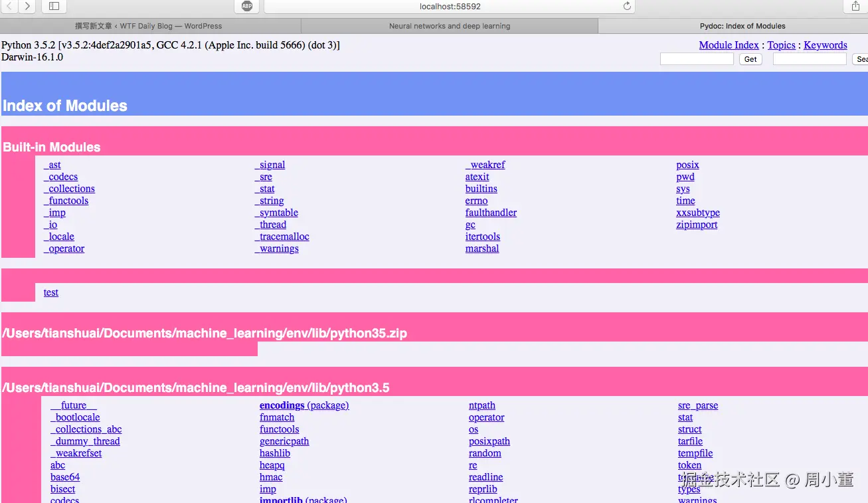The image size is (868, 503).
Task: Open the _warnings module link
Action: 276,249
